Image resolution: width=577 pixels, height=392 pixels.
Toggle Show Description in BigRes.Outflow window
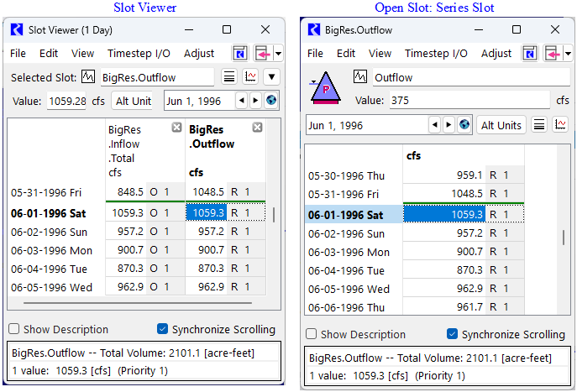click(312, 334)
